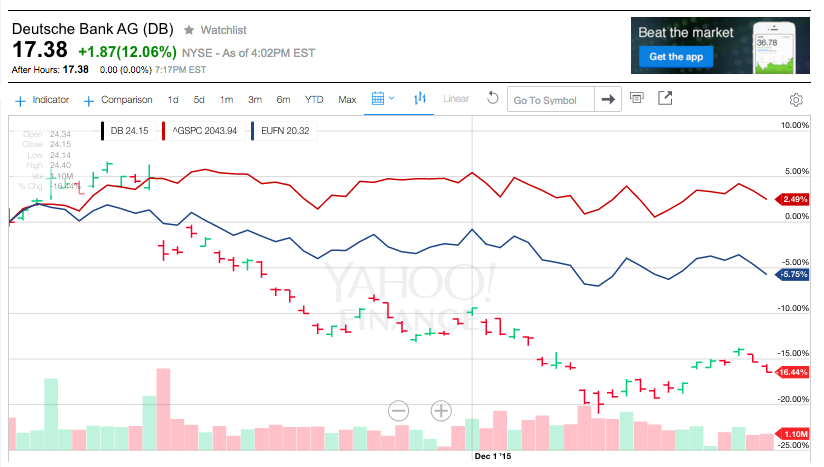Click the Get the app button
This screenshot has width=824, height=467.
pos(676,57)
